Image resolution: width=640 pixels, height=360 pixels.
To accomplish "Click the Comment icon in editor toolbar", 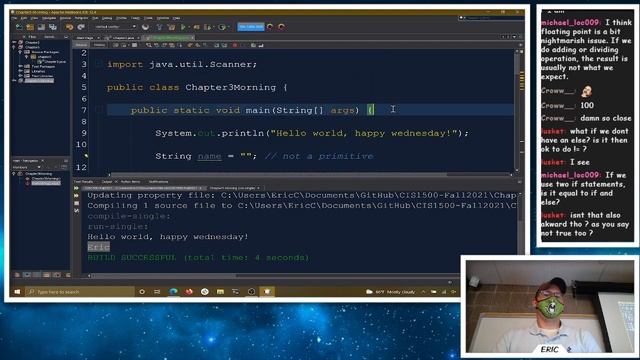I will click(x=253, y=45).
